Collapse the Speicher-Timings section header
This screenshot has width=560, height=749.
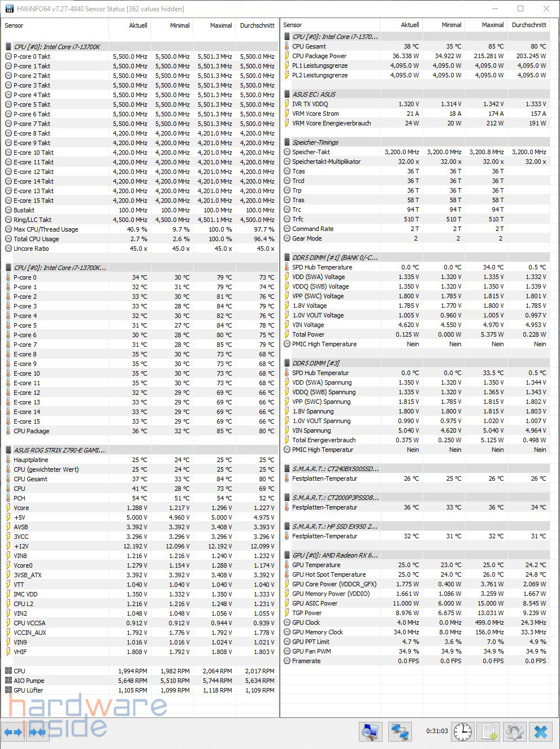click(315, 142)
